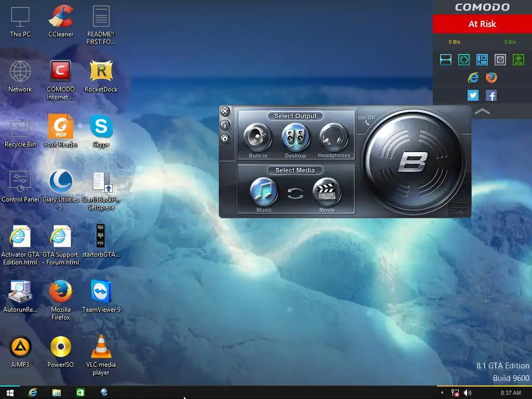532x399 pixels.
Task: Open the Windows Start button
Action: (10, 393)
